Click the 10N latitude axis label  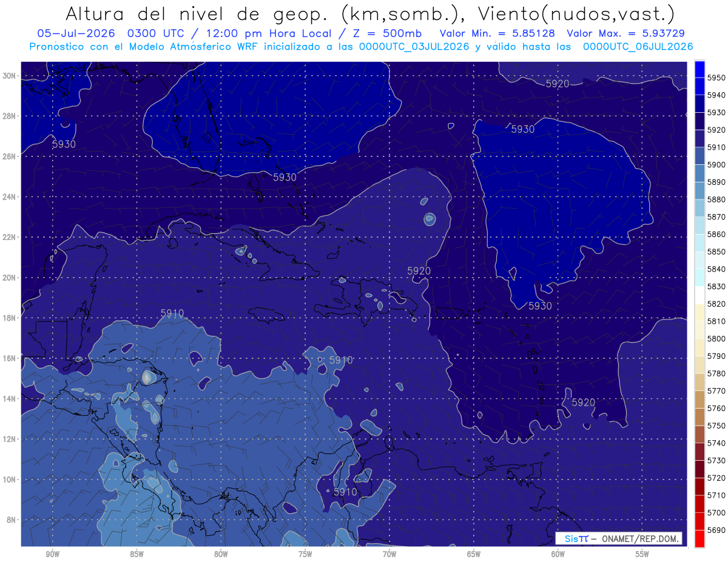point(9,480)
